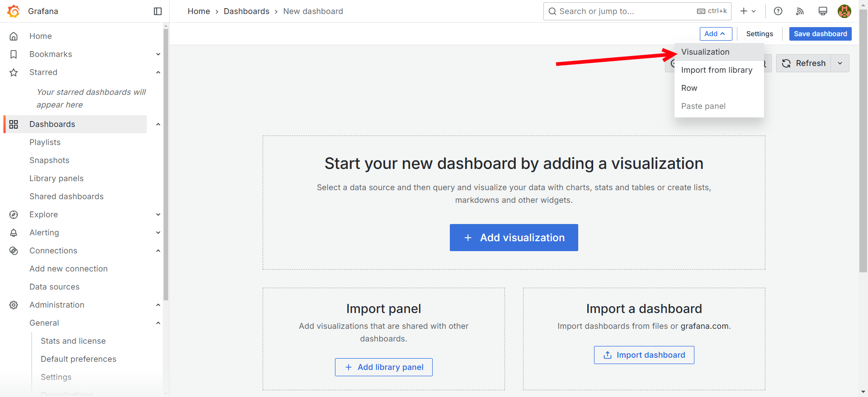The image size is (868, 397).
Task: Open Default preferences in sidebar
Action: [79, 359]
